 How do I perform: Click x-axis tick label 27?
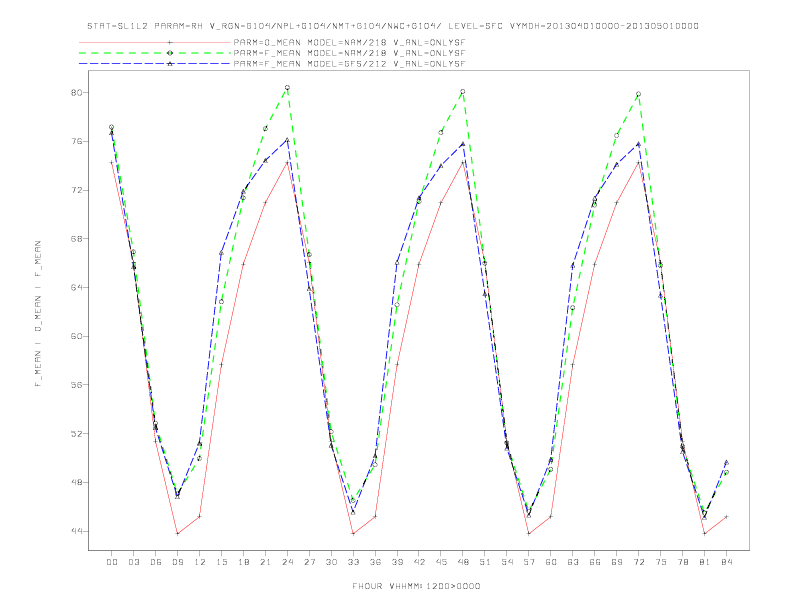(309, 562)
